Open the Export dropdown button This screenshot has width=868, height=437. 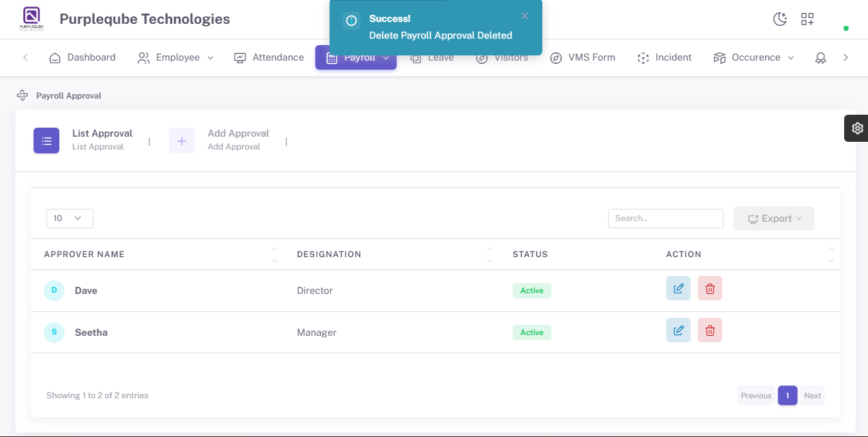[774, 218]
